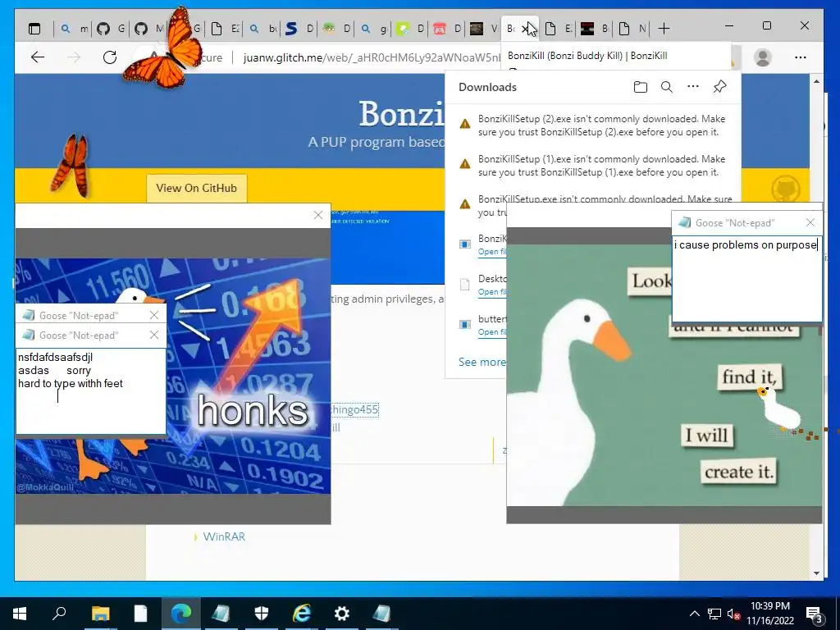This screenshot has height=630, width=840.
Task: Open the taskbar clock showing 10:39 PM
Action: click(x=769, y=614)
